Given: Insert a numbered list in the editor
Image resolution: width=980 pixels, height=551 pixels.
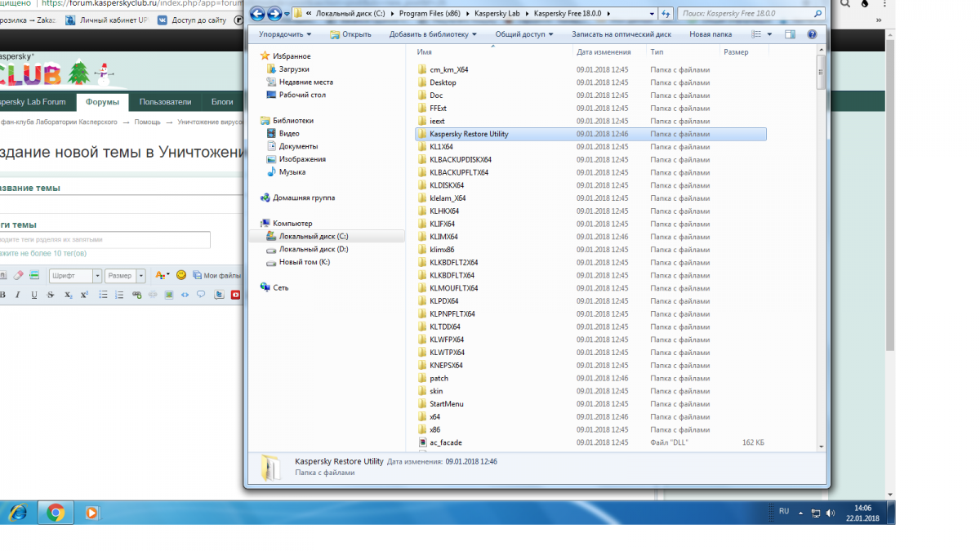Looking at the screenshot, I should coord(119,295).
